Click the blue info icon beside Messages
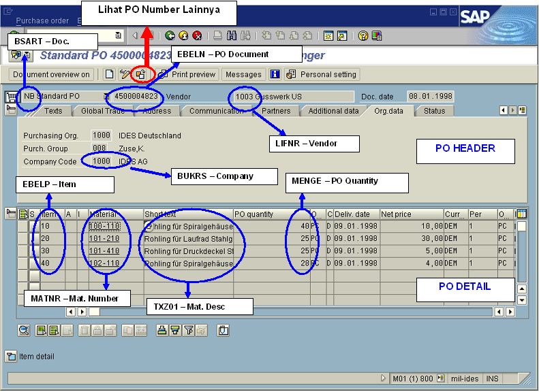The height and width of the screenshot is (392, 539). pyautogui.click(x=275, y=74)
